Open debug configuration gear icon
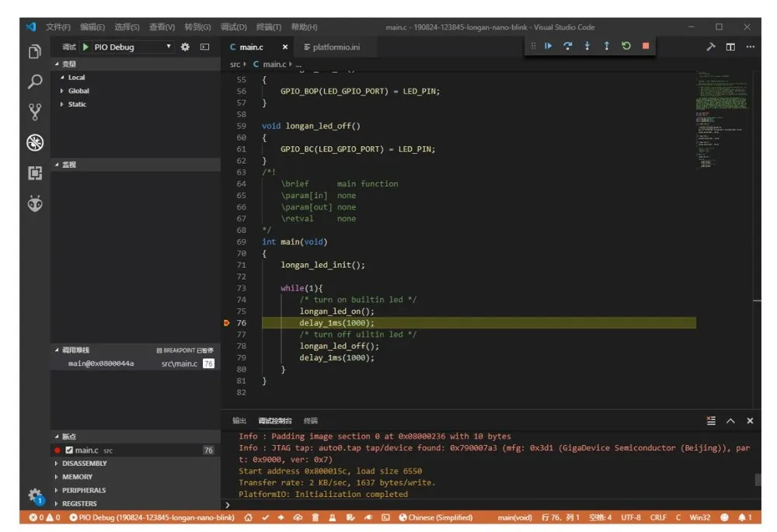777x532 pixels. point(185,47)
